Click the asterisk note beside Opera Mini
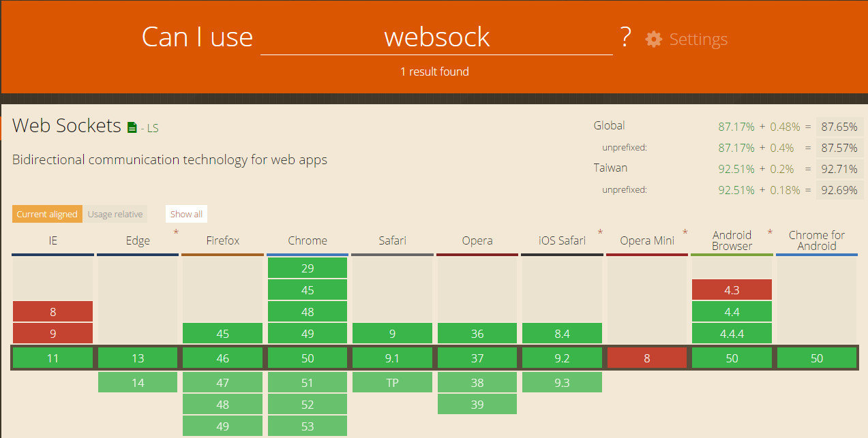The image size is (868, 438). click(x=685, y=234)
